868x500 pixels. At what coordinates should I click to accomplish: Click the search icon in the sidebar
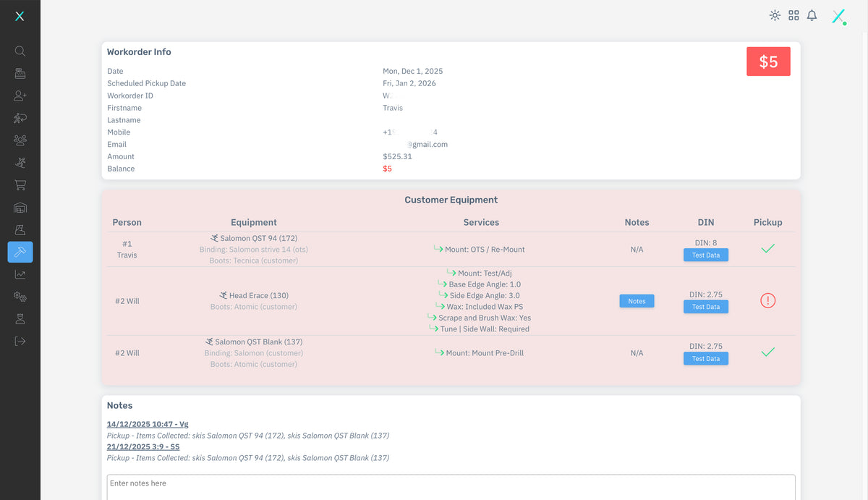click(x=20, y=51)
